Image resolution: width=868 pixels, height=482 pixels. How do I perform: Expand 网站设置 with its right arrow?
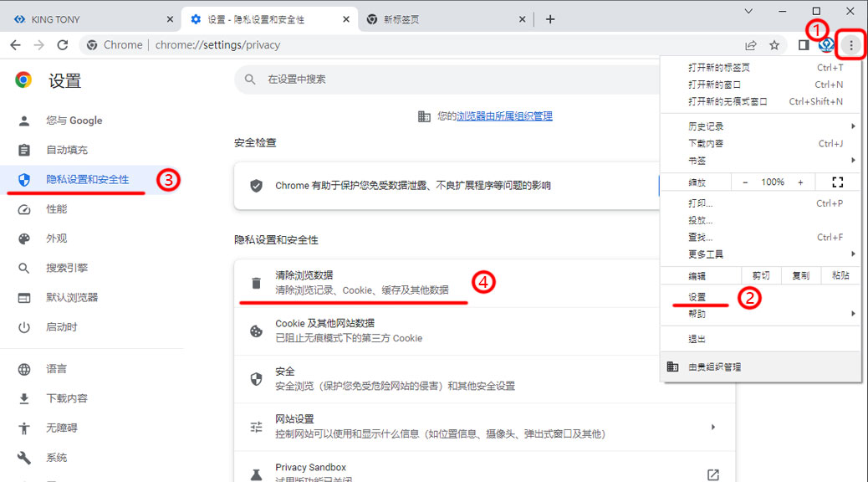point(713,427)
